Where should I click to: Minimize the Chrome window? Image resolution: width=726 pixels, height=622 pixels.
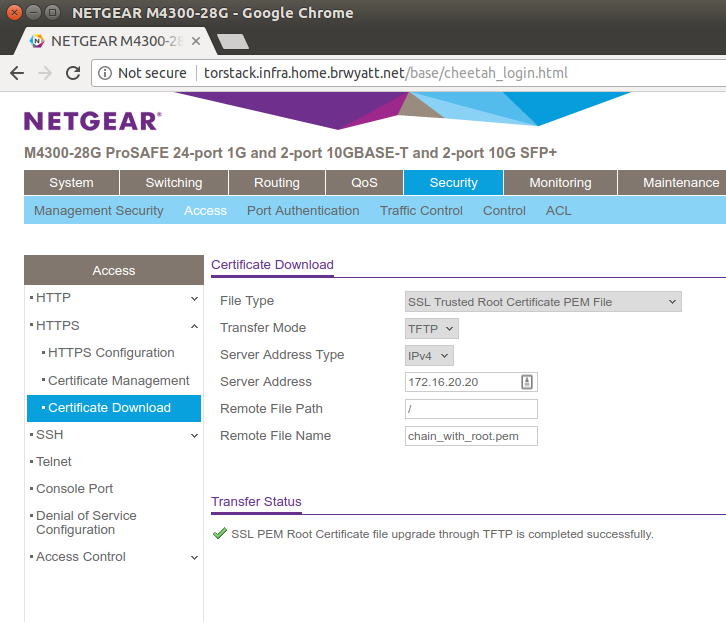pyautogui.click(x=33, y=13)
